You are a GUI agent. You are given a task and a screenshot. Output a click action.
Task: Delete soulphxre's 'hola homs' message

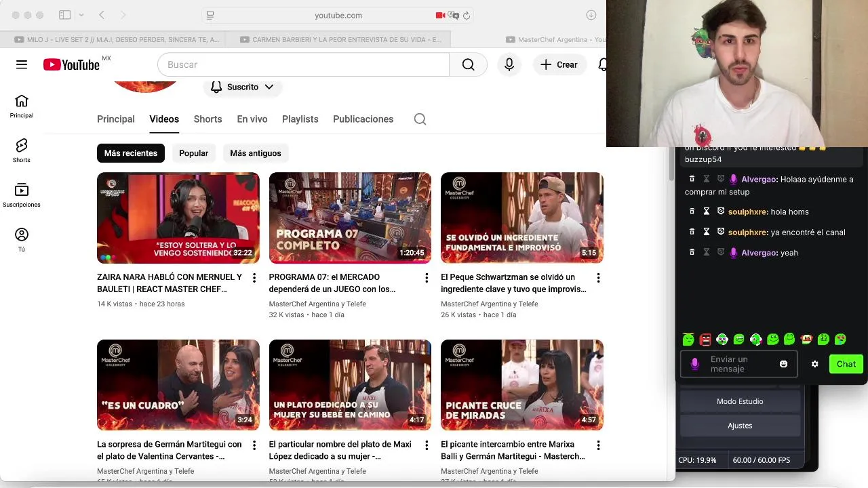pos(692,211)
